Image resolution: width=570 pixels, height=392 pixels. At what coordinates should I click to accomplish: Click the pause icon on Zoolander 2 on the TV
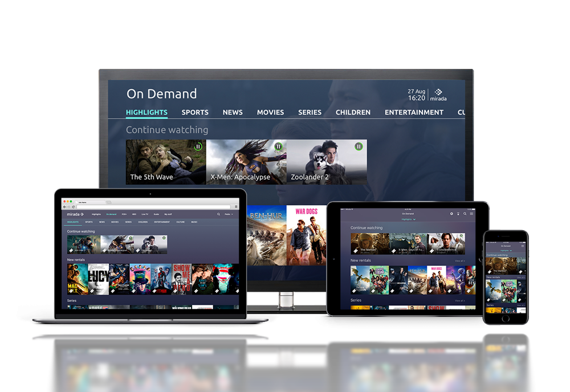pyautogui.click(x=359, y=147)
